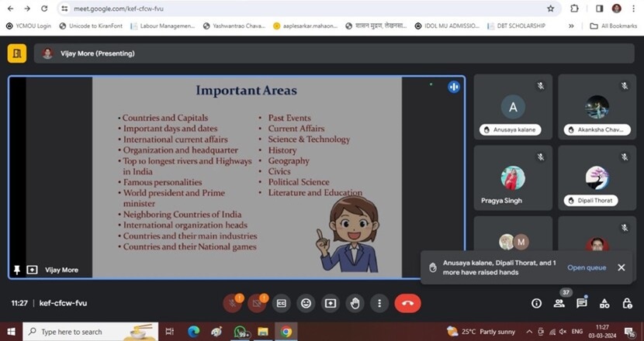Open the Activities shapes icon
Viewport: 644px width, 341px height.
(x=604, y=303)
